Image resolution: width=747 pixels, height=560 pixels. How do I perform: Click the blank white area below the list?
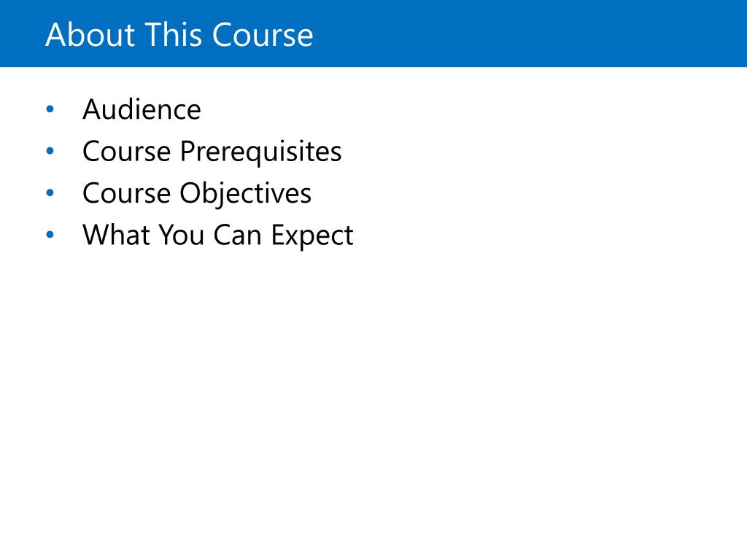[373, 405]
